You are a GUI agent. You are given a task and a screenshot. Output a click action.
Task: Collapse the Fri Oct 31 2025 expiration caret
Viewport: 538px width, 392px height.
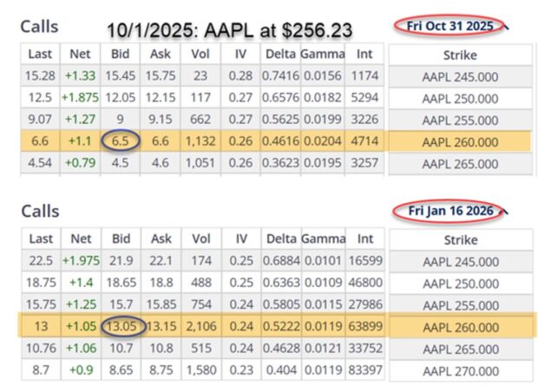point(506,27)
